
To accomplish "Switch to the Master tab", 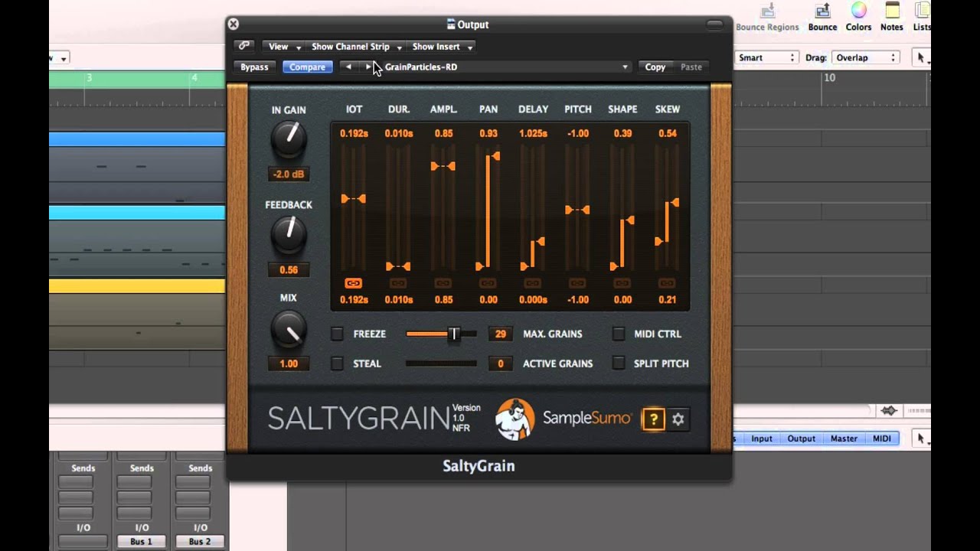I will pos(844,439).
